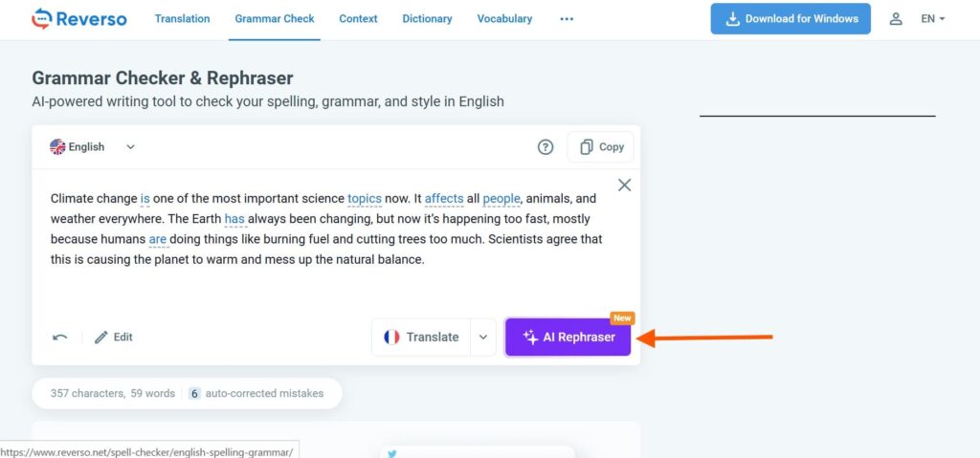This screenshot has height=458, width=980.
Task: Open the Translate language dropdown arrow
Action: coord(483,338)
